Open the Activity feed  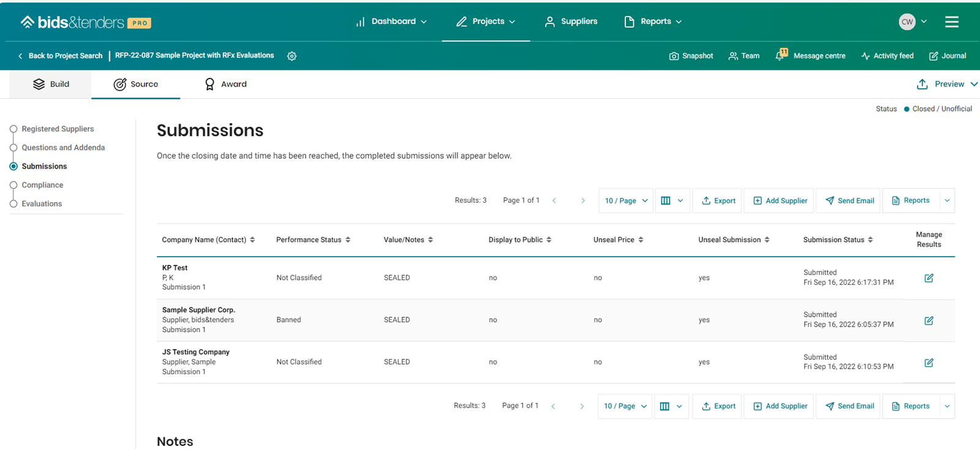point(887,56)
